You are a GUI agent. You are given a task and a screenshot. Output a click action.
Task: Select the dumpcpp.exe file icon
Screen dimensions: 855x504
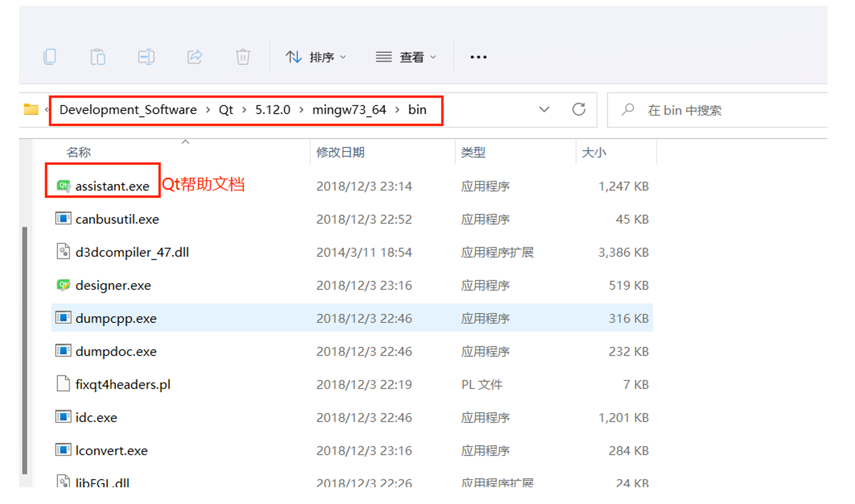pos(63,318)
